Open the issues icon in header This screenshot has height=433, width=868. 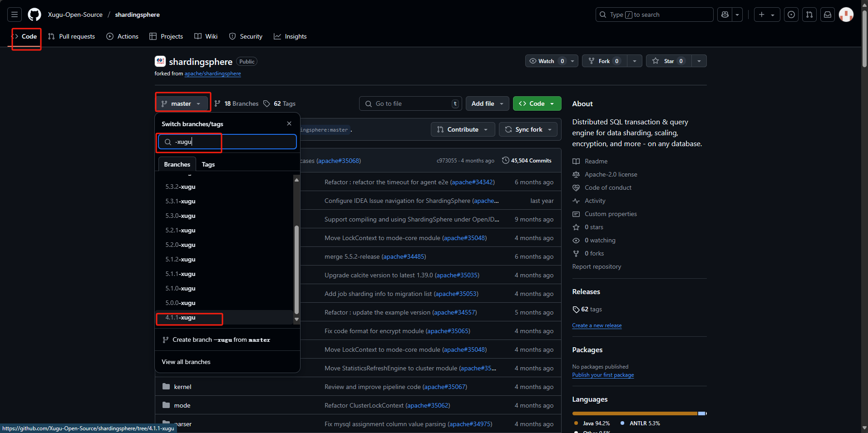[x=791, y=15]
